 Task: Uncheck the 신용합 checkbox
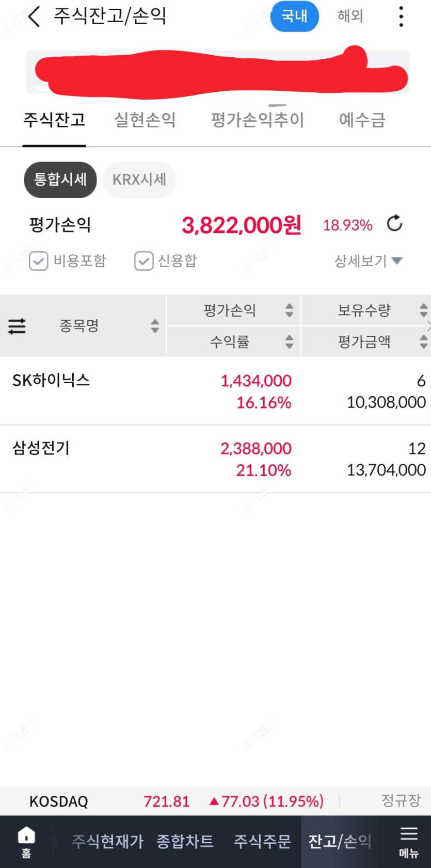click(x=143, y=261)
